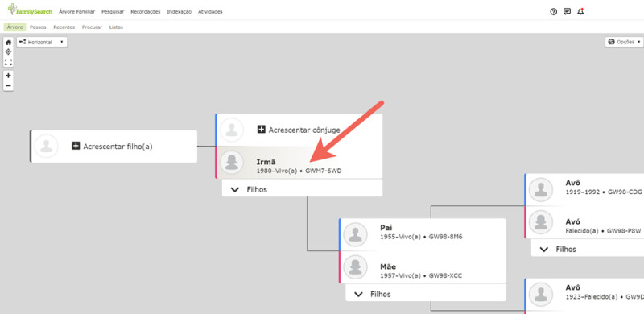644x314 pixels.
Task: Click the plus icon beside Acrescentar filho(a)
Action: coord(76,146)
